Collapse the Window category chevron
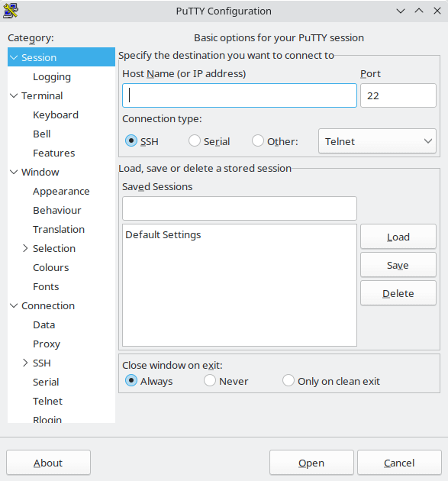448x481 pixels. [x=14, y=172]
